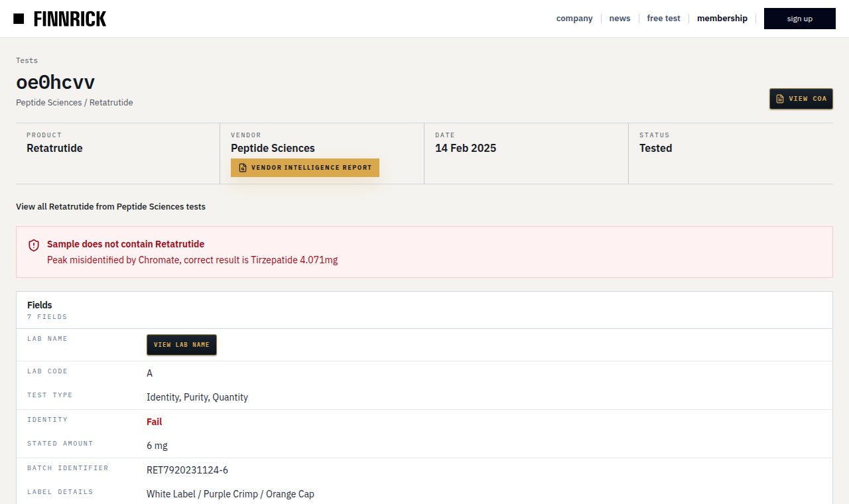Click the 7 FIELDS count label

47,317
